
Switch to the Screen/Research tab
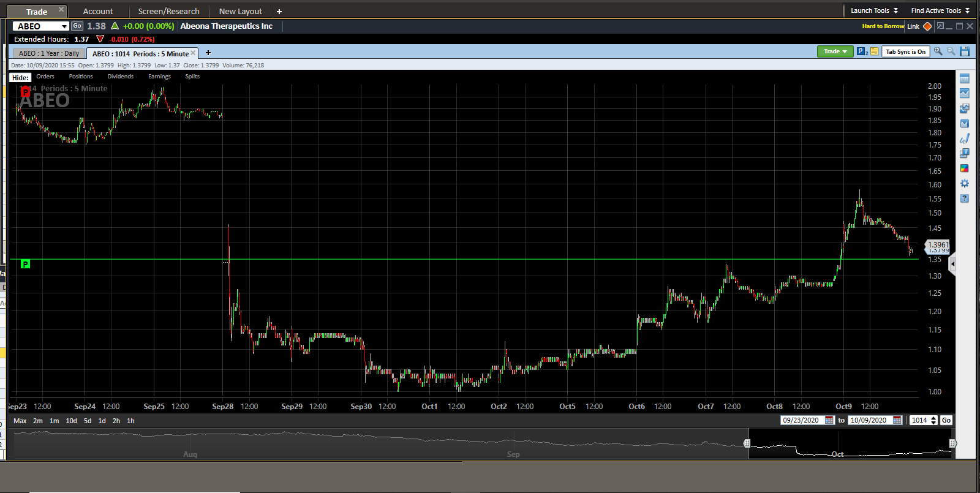[168, 11]
